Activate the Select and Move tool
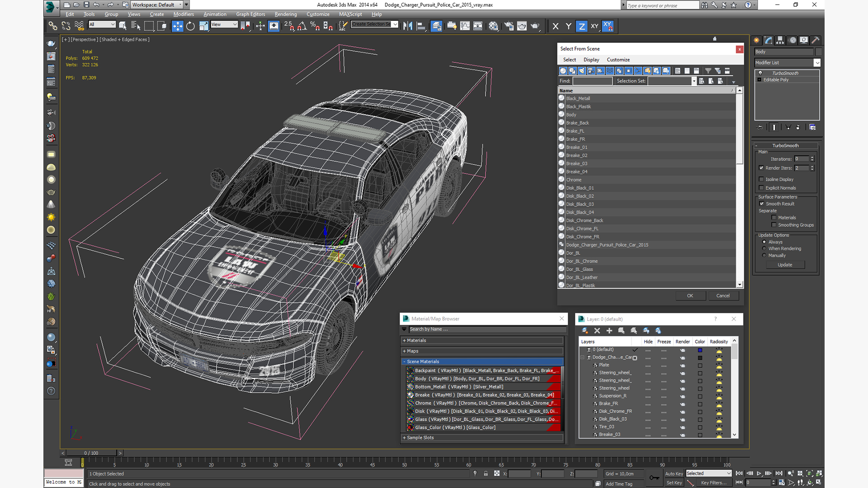The image size is (868, 488). [x=178, y=26]
